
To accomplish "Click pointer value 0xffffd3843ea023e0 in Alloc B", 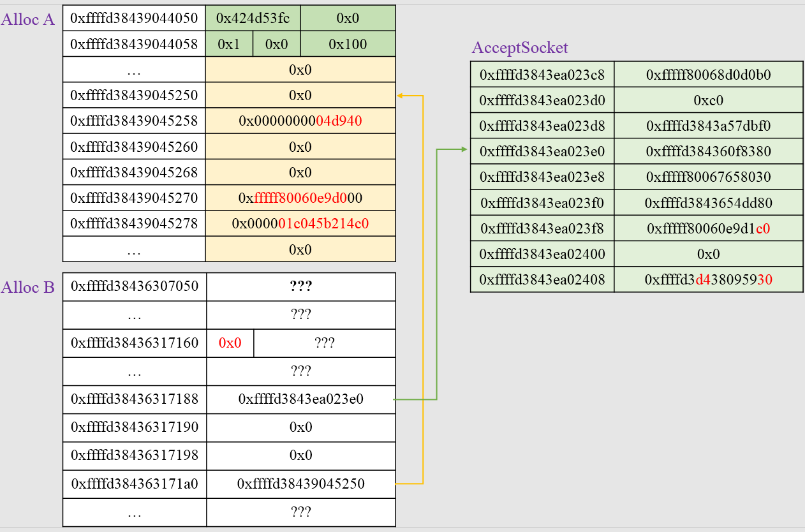I will click(x=301, y=399).
